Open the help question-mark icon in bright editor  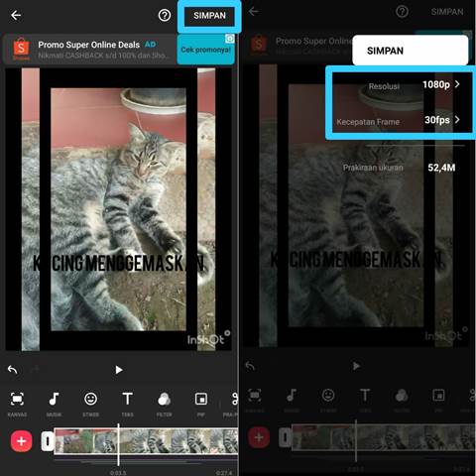[x=165, y=15]
